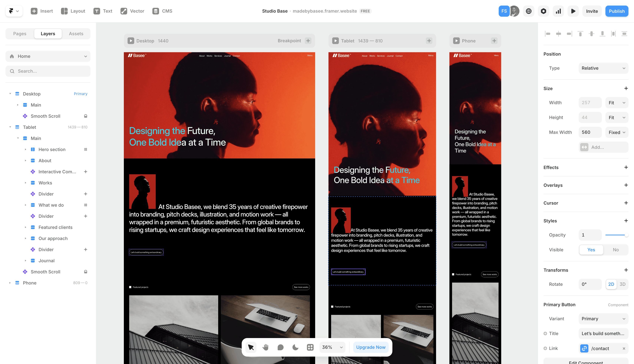This screenshot has height=364, width=634.
Task: Open the Insert panel
Action: point(42,11)
